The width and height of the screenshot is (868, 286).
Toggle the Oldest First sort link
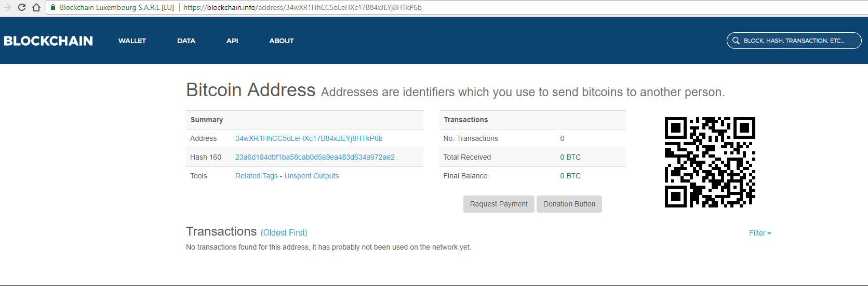pos(284,232)
